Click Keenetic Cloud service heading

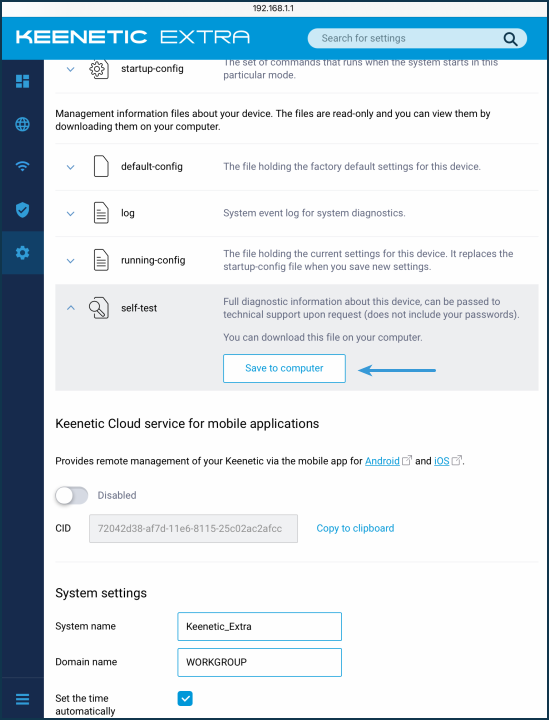click(x=187, y=423)
